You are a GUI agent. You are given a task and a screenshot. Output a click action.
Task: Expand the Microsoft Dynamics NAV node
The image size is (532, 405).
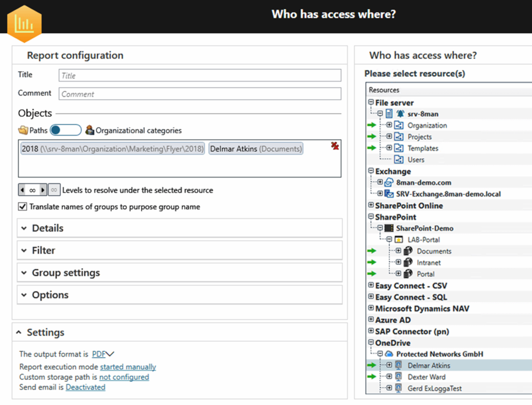point(371,308)
